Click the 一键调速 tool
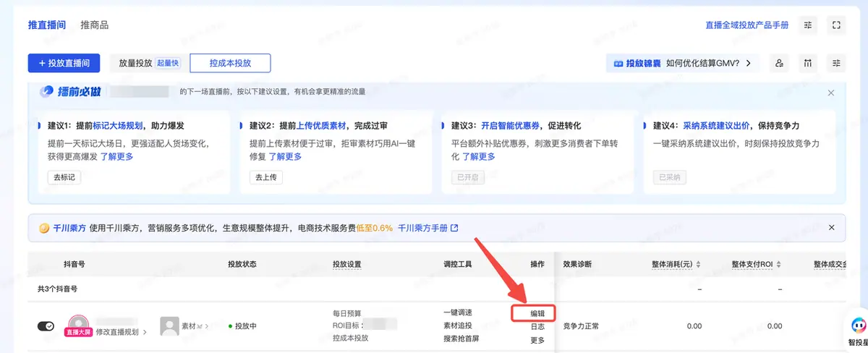The image size is (868, 353). pyautogui.click(x=457, y=312)
